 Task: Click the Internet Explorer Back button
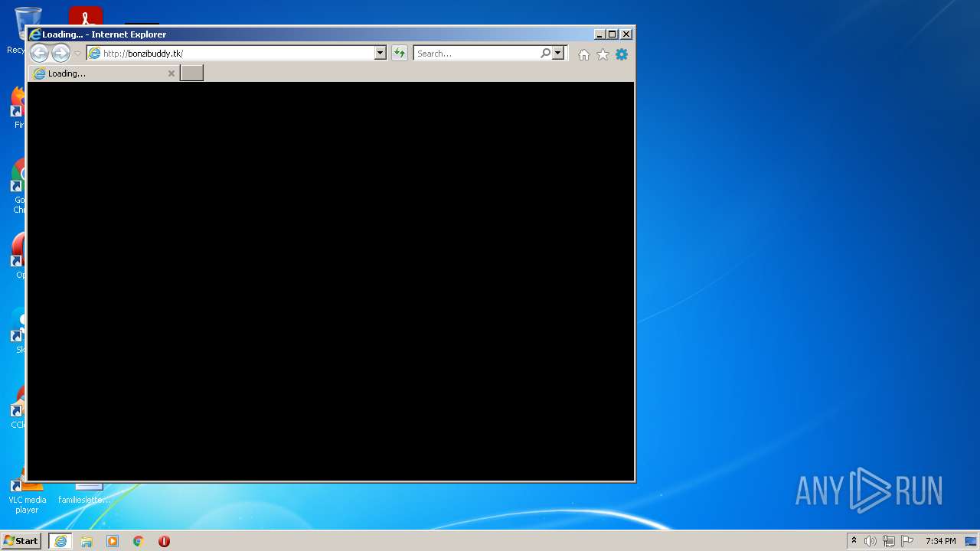(39, 53)
